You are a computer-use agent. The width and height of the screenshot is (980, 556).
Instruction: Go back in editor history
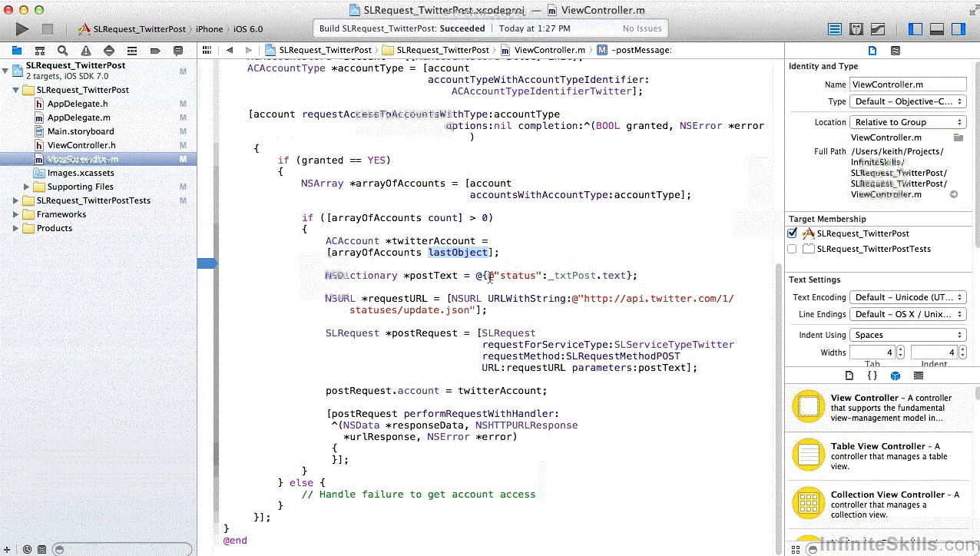[229, 50]
